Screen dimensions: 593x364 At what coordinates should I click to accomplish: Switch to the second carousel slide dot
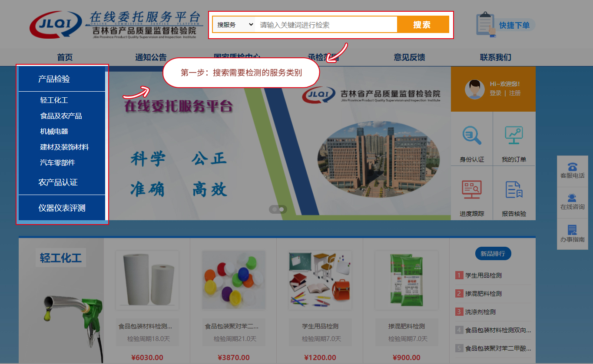coord(282,209)
